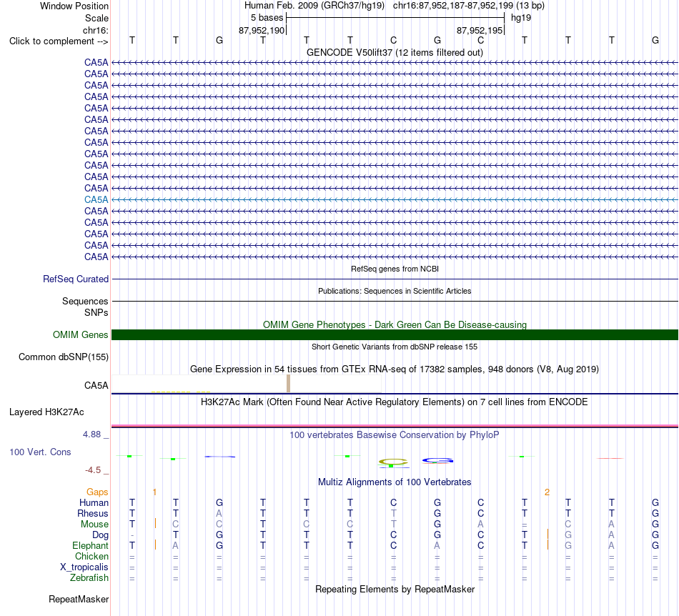Click the 'Sequences SNPs' track label

point(85,307)
